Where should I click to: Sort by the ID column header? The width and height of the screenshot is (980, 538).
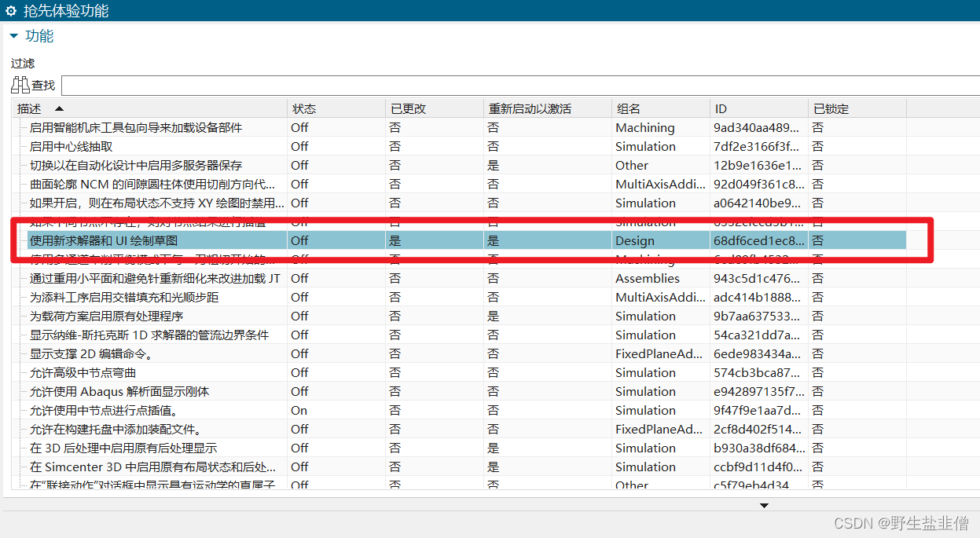(x=758, y=108)
